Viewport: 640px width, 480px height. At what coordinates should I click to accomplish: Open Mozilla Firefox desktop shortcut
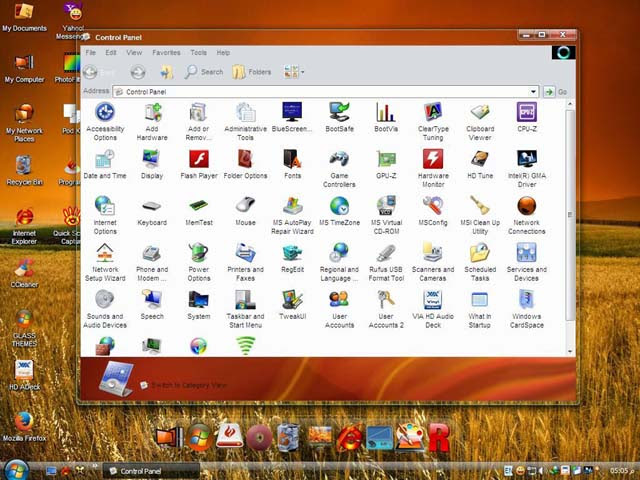pyautogui.click(x=24, y=427)
